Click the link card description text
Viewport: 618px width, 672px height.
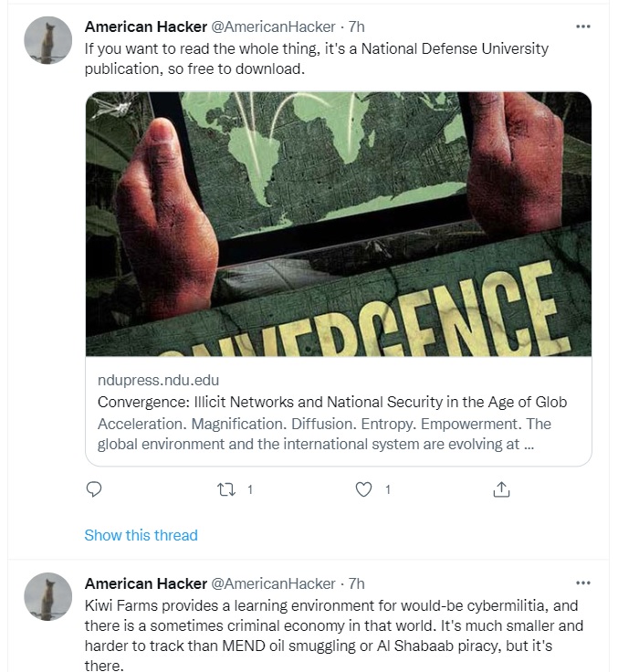coord(324,435)
